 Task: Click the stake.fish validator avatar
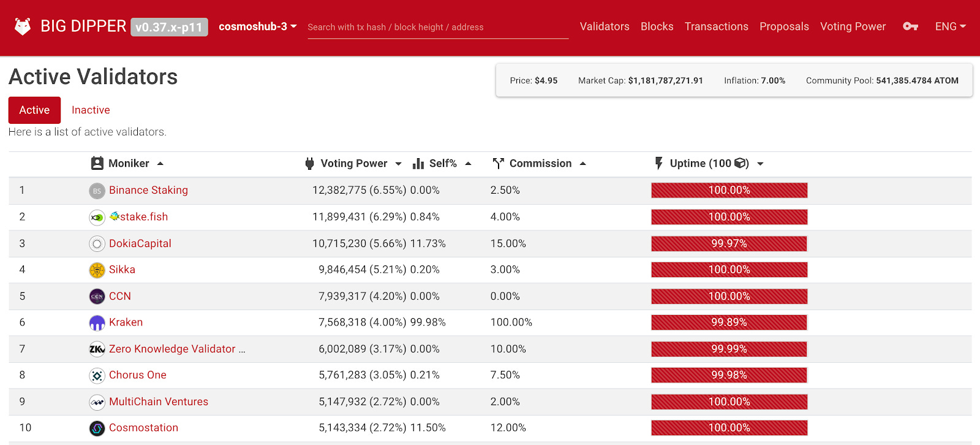(97, 217)
